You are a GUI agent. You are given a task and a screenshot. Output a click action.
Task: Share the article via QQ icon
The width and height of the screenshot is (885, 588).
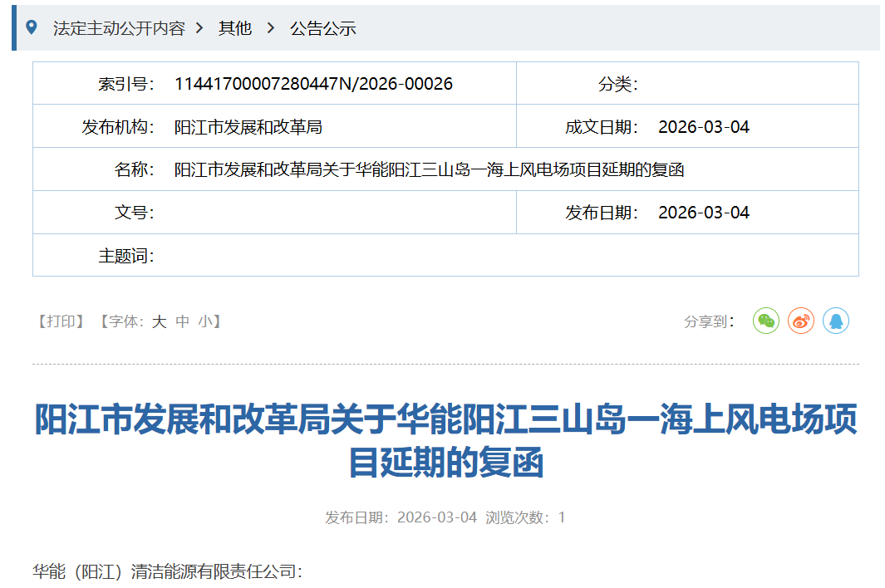[x=836, y=321]
